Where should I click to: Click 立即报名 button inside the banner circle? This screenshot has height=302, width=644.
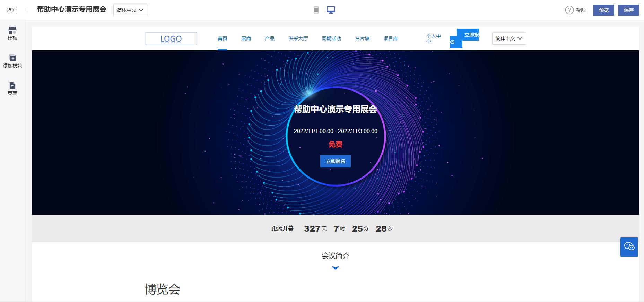click(335, 161)
